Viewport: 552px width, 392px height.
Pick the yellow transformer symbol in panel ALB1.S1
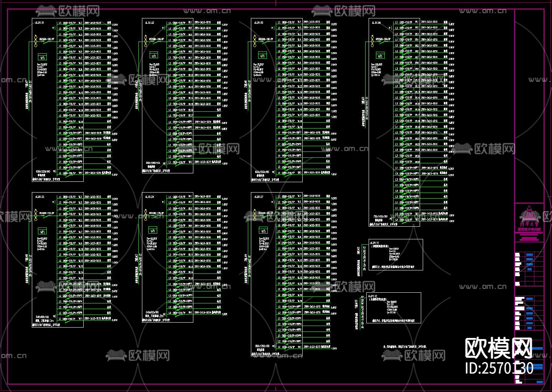pos(36,41)
